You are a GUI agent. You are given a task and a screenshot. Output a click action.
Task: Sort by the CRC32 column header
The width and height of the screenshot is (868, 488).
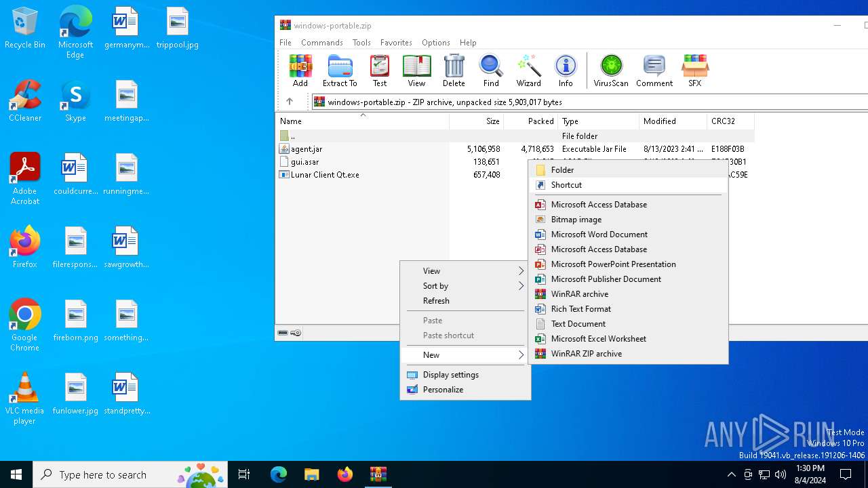pos(730,121)
